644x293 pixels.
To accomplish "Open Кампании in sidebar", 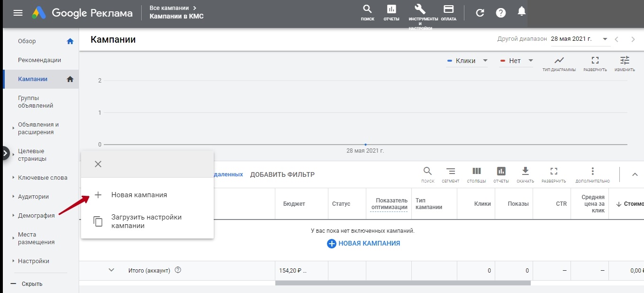I will pos(33,79).
